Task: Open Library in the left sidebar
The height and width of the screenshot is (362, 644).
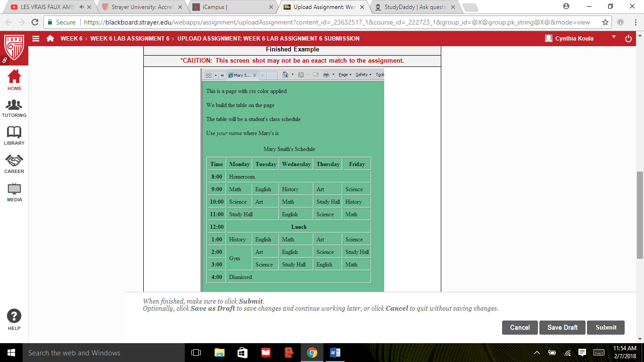Action: pos(14,136)
